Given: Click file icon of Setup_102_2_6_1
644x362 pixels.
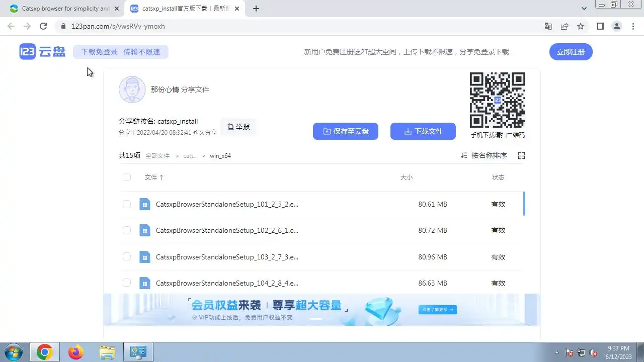Looking at the screenshot, I should (145, 230).
